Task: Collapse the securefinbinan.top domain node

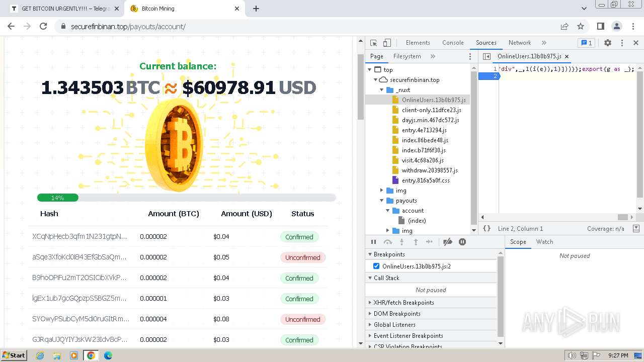Action: [x=375, y=80]
